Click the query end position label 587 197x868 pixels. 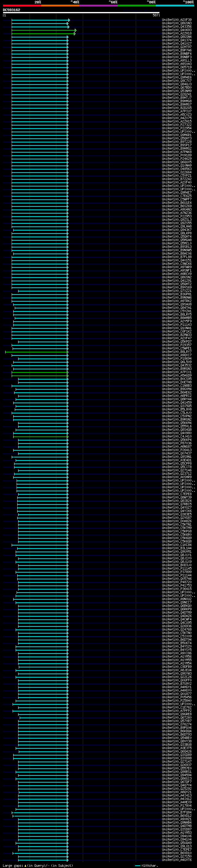(x=155, y=15)
